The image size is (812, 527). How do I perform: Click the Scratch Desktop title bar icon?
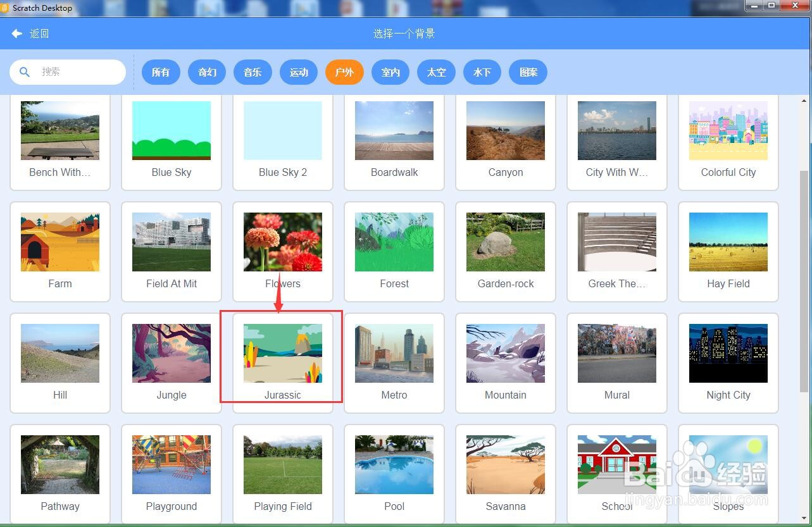tap(5, 8)
